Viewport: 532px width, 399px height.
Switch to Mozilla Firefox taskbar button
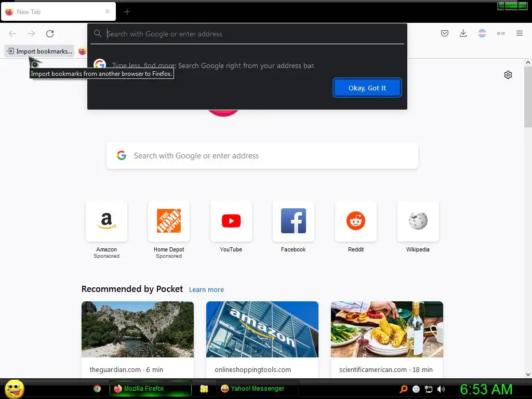pos(150,389)
